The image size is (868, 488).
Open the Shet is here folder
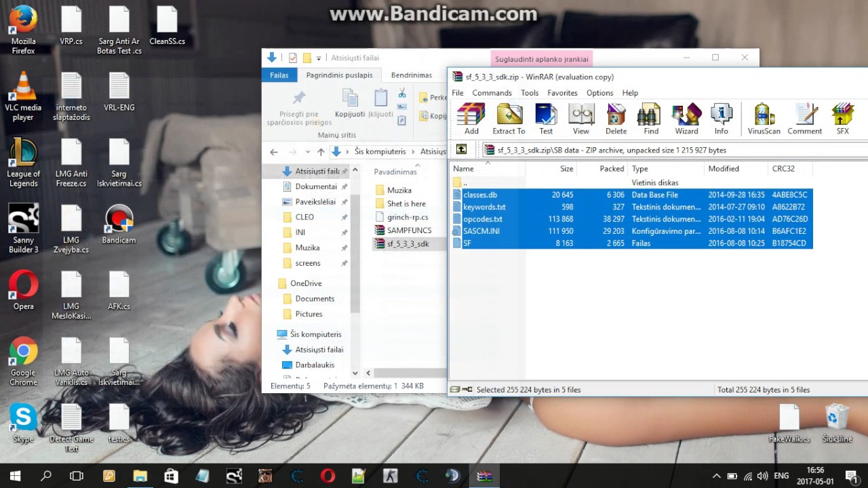(406, 203)
